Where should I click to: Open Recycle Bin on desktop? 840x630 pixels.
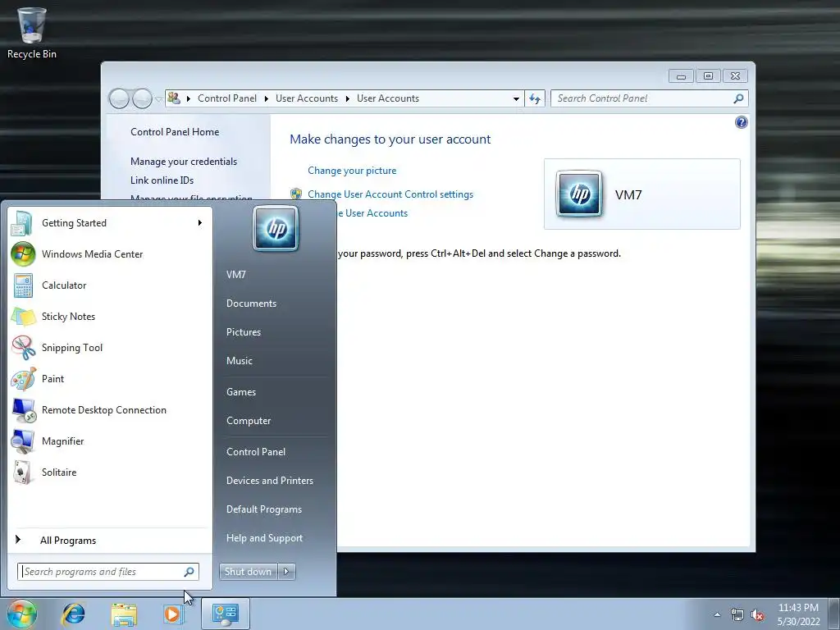[x=32, y=33]
